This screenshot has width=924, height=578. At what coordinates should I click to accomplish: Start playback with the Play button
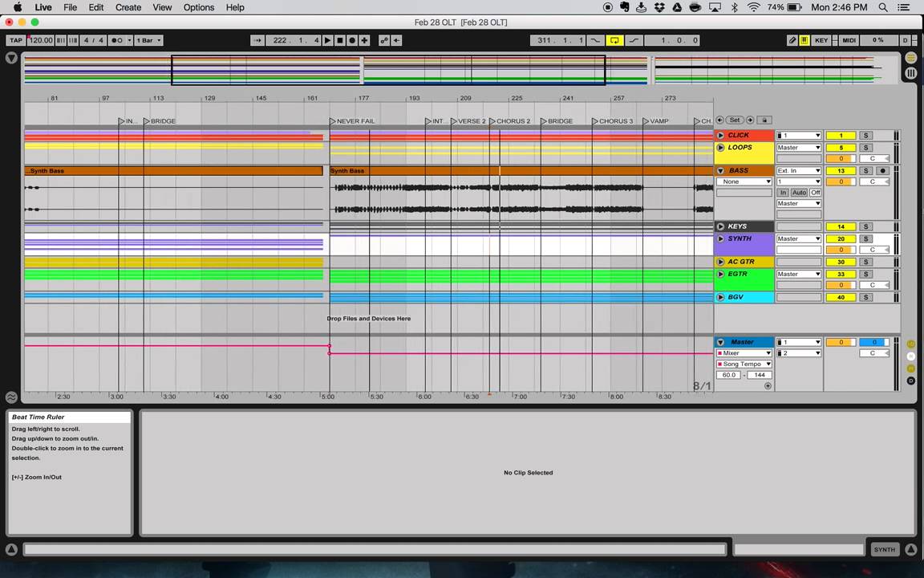click(327, 40)
